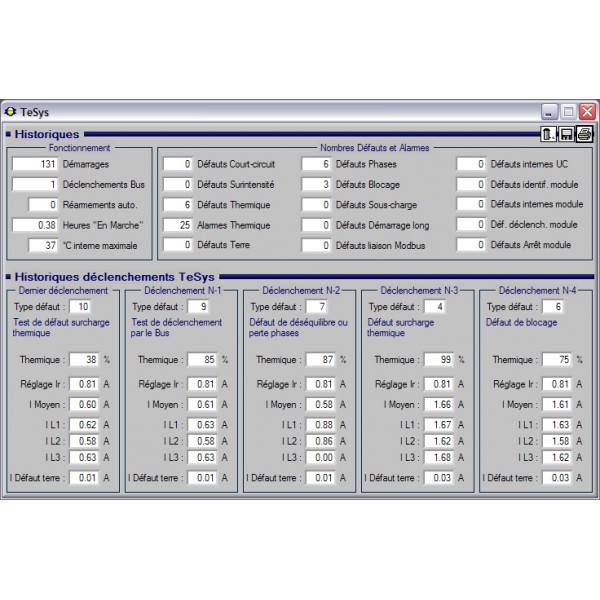Click Réglage Ir field in Dernier déclenchement

(x=84, y=384)
